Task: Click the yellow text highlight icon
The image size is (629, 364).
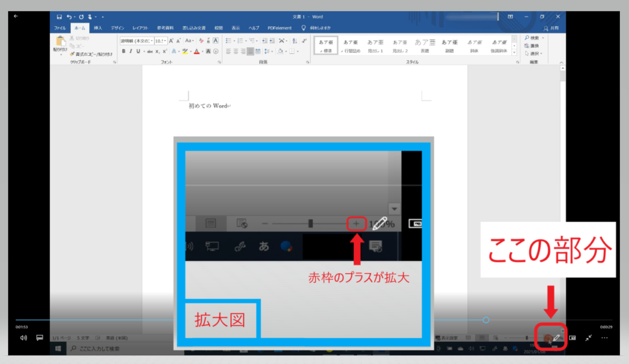Action: [185, 52]
